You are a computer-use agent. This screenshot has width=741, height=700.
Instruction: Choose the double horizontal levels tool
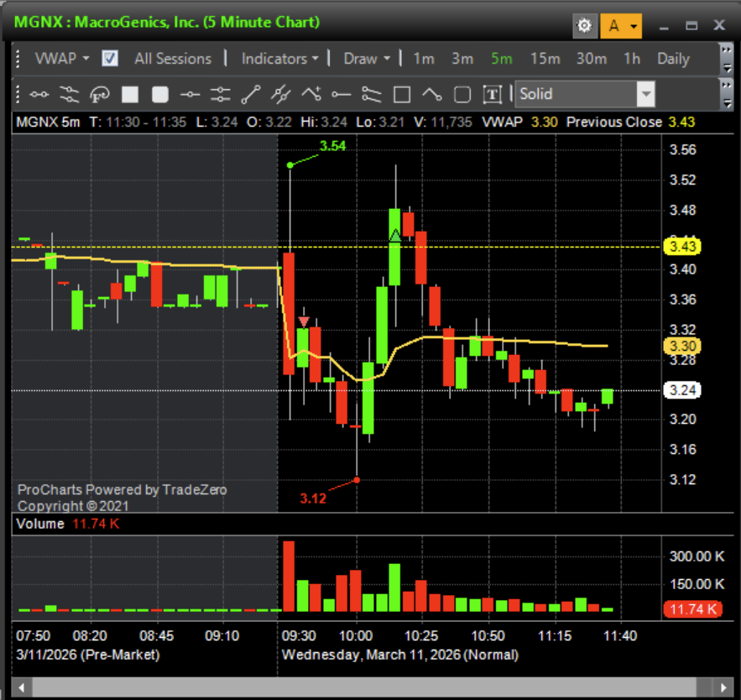[220, 95]
